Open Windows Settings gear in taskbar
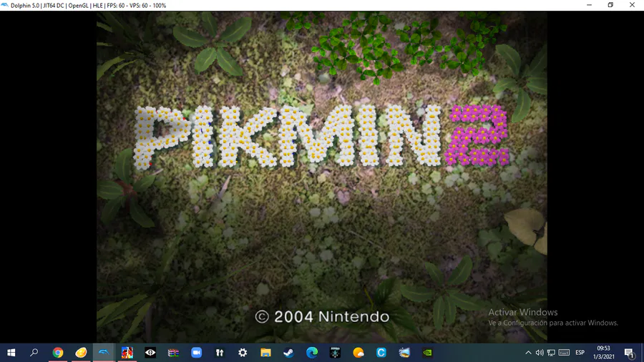Image resolution: width=644 pixels, height=362 pixels. pos(243,353)
